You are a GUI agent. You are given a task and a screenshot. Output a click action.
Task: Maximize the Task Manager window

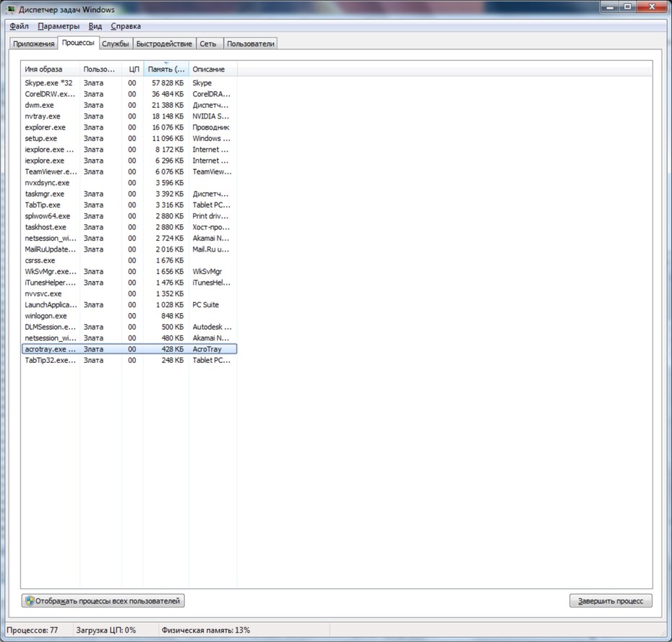pos(627,7)
